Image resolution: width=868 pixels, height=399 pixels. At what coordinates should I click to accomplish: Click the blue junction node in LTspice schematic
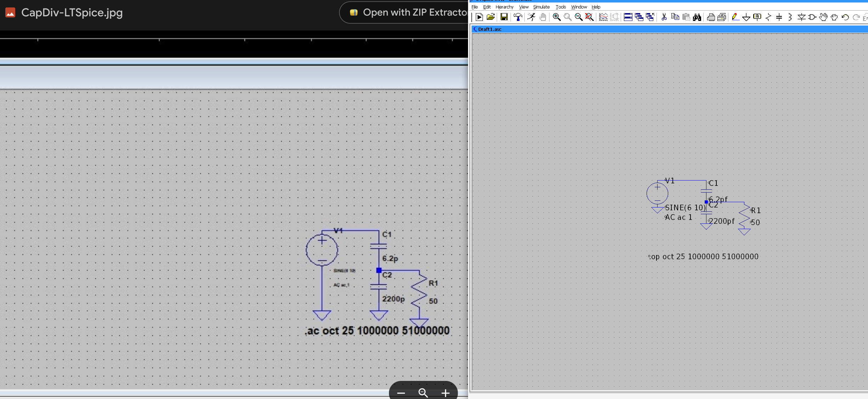coord(706,202)
